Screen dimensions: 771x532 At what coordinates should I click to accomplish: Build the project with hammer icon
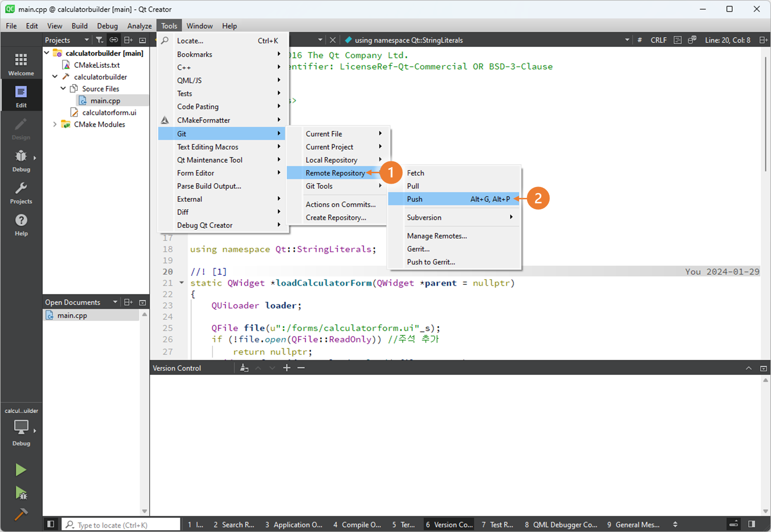click(21, 514)
